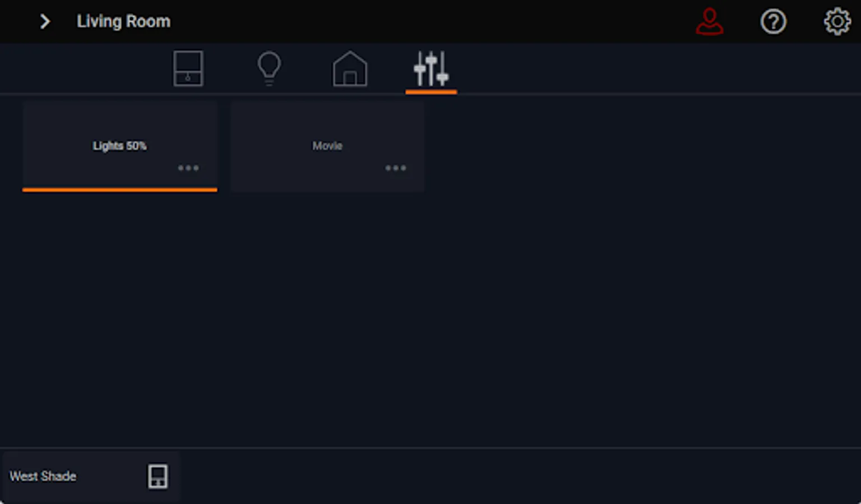Expand room list with chevron arrow
The height and width of the screenshot is (504, 861).
[45, 22]
